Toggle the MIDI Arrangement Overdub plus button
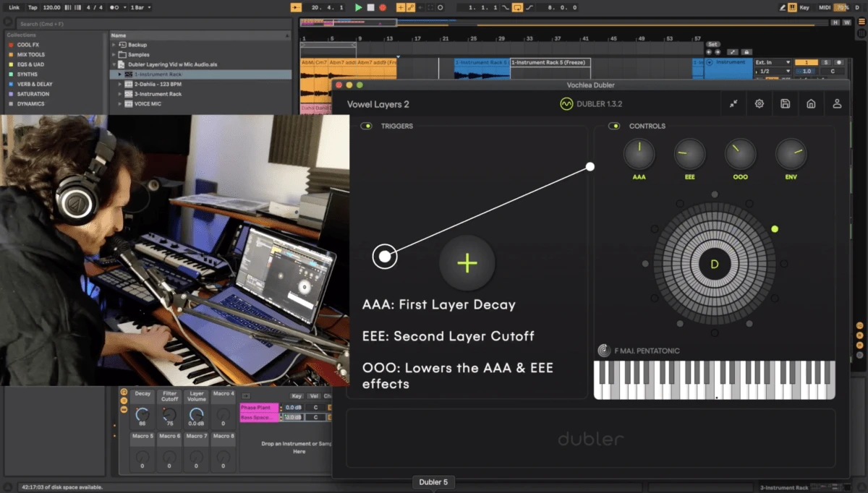This screenshot has height=493, width=868. tap(401, 7)
